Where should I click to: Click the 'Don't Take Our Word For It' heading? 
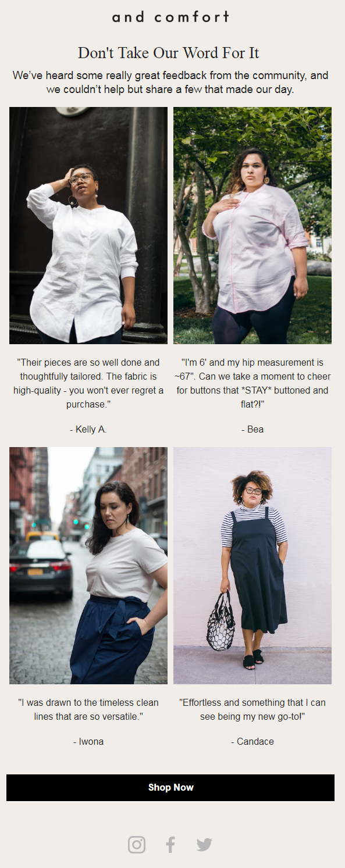(x=169, y=53)
